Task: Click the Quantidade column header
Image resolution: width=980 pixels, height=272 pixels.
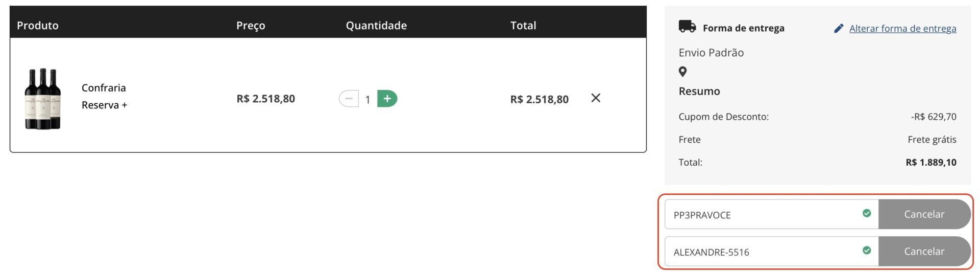Action: click(x=376, y=25)
